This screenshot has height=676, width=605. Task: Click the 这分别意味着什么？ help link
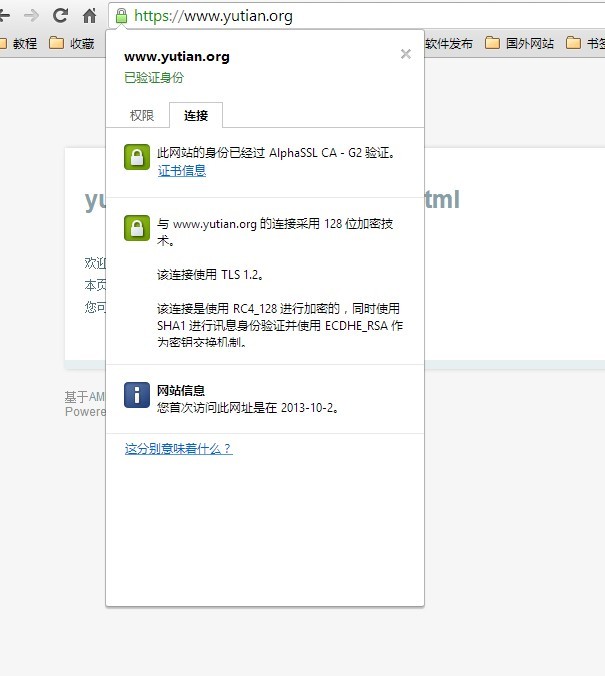click(178, 449)
